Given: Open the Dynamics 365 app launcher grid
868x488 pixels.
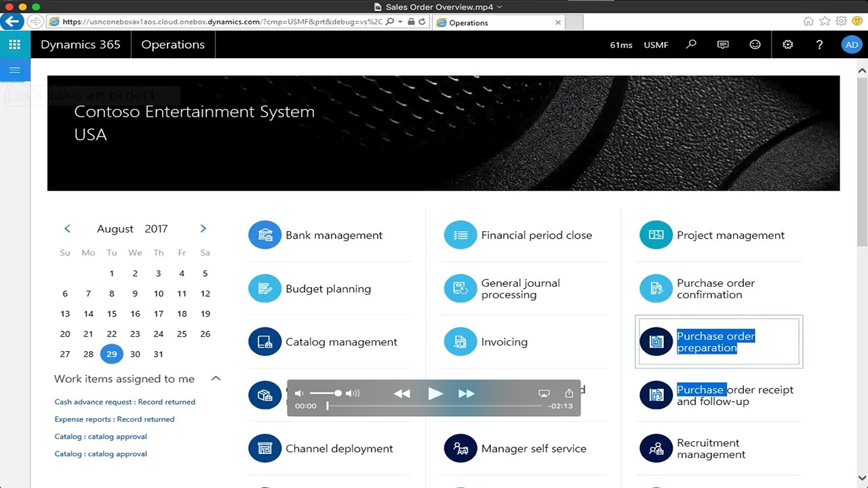Looking at the screenshot, I should tap(14, 45).
